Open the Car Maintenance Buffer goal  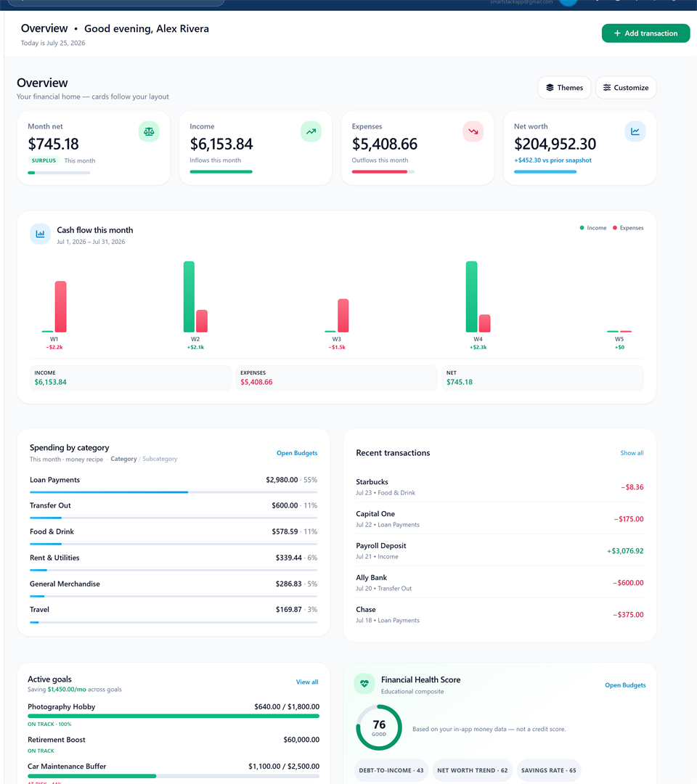click(174, 772)
